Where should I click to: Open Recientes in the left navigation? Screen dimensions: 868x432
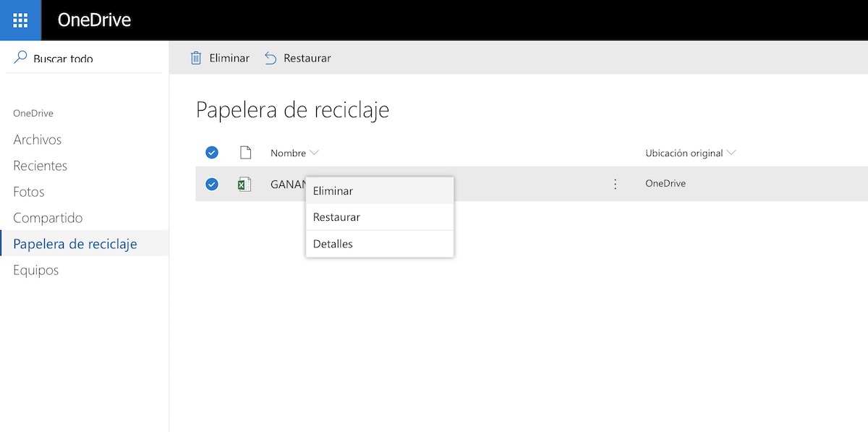tap(41, 166)
